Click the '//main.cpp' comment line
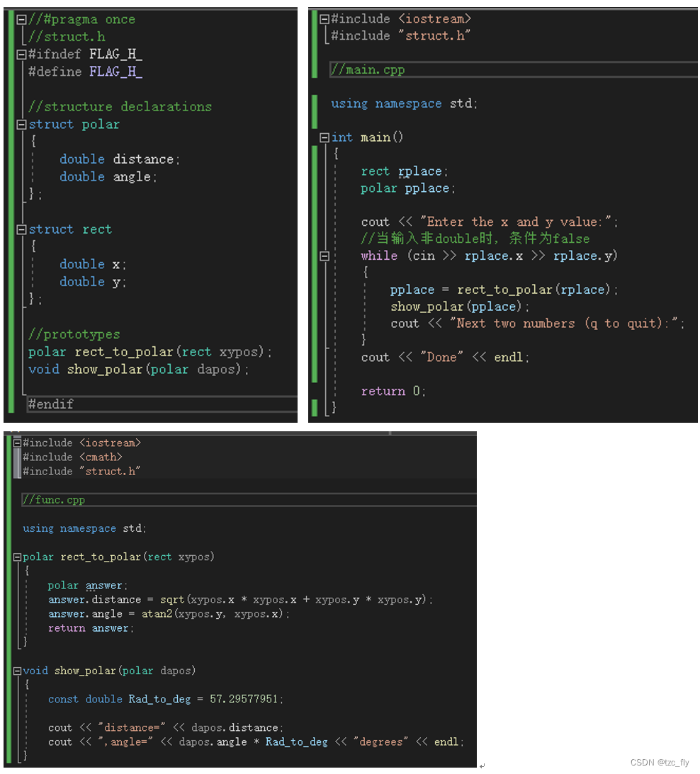Viewport: 700px width, 774px height. (x=368, y=70)
